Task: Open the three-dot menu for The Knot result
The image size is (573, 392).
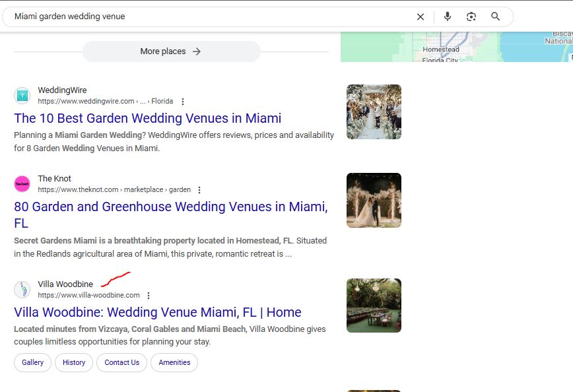Action: point(199,190)
